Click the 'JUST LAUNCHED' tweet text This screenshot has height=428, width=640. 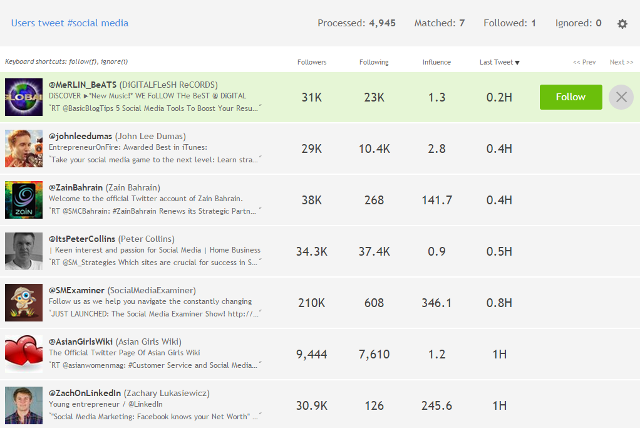pos(155,314)
